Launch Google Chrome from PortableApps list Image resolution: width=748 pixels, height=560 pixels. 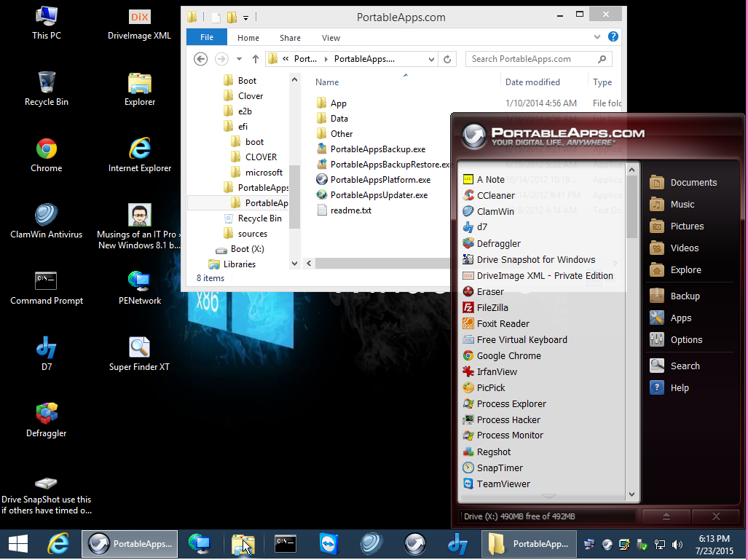click(502, 356)
